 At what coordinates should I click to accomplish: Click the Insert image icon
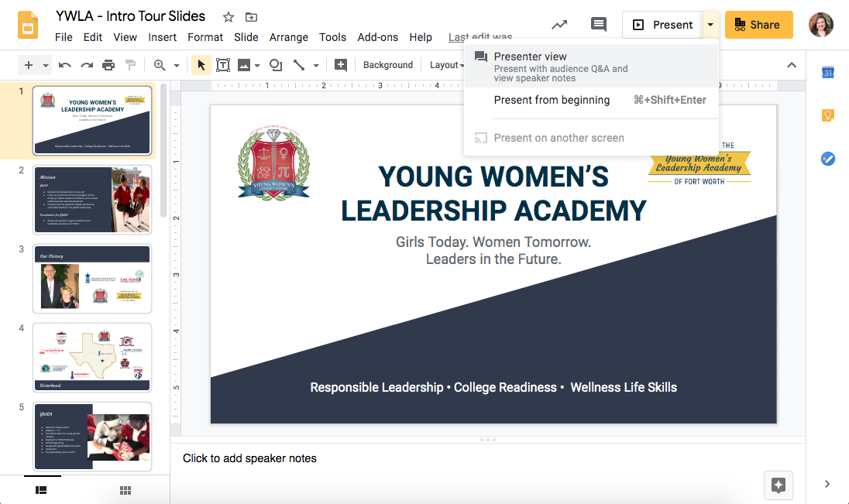(244, 66)
